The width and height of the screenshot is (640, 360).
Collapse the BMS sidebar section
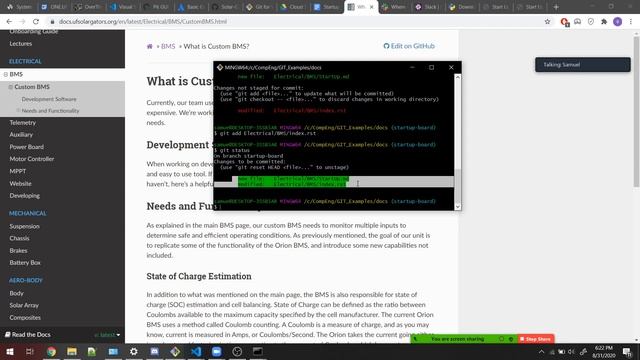[x=6, y=74]
